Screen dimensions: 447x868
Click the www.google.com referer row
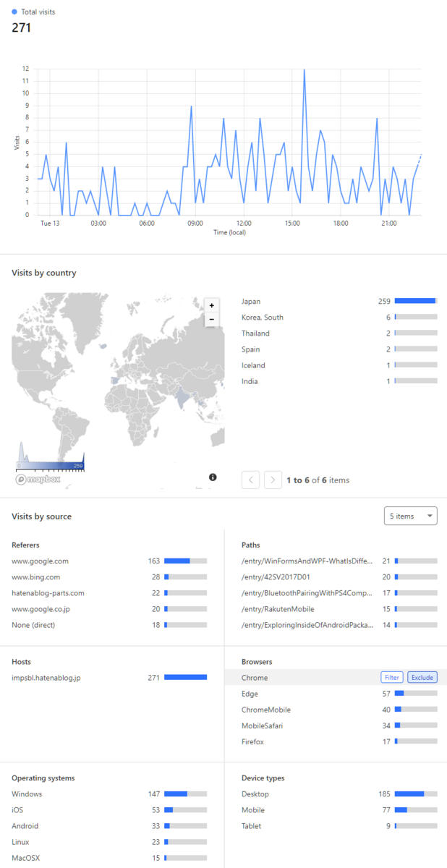coord(109,561)
